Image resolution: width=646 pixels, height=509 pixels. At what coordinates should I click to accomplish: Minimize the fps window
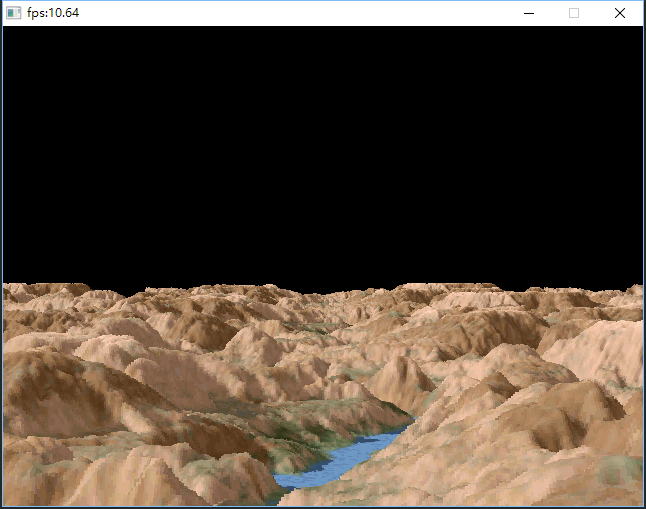529,13
